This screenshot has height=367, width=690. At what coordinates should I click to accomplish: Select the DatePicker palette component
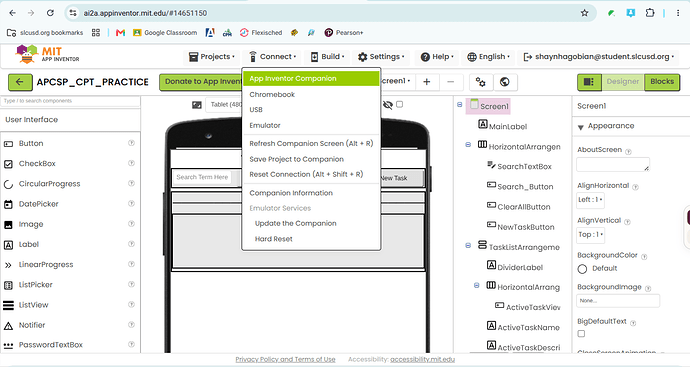(38, 204)
